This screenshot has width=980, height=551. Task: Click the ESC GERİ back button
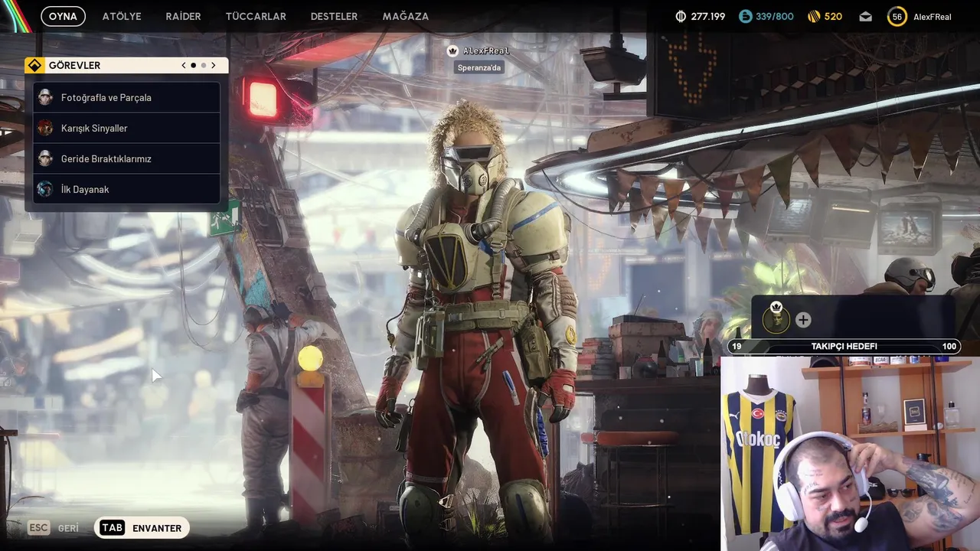tap(54, 528)
